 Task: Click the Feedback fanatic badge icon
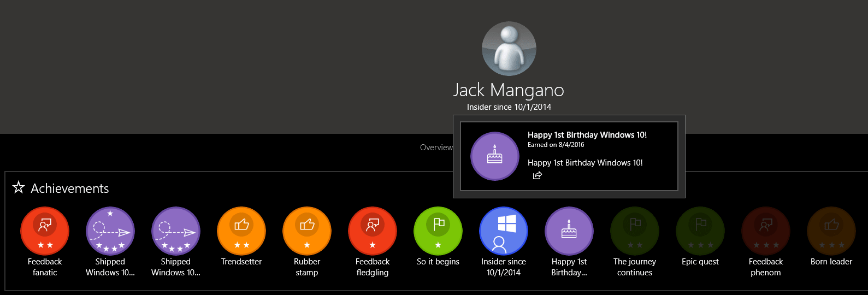click(45, 231)
